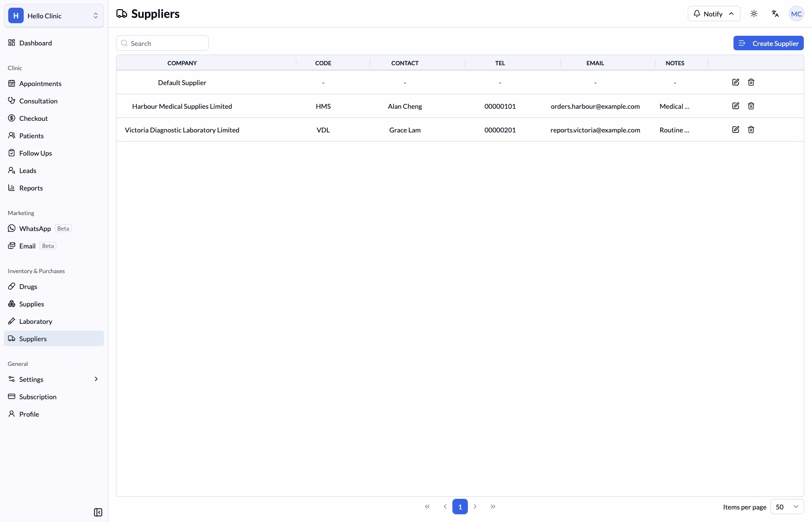Change items per page from 50
This screenshot has height=522, width=812.
pos(787,507)
